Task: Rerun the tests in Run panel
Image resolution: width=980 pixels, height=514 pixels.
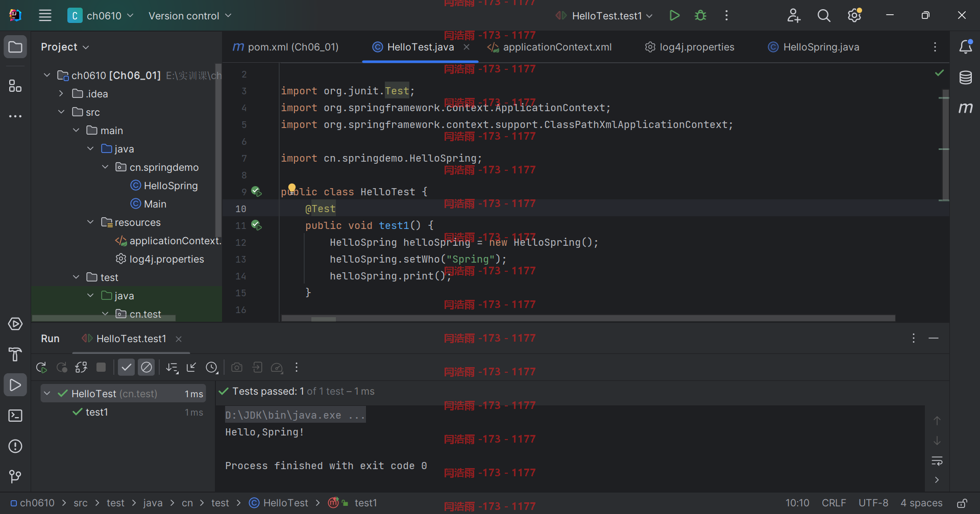Action: coord(41,367)
